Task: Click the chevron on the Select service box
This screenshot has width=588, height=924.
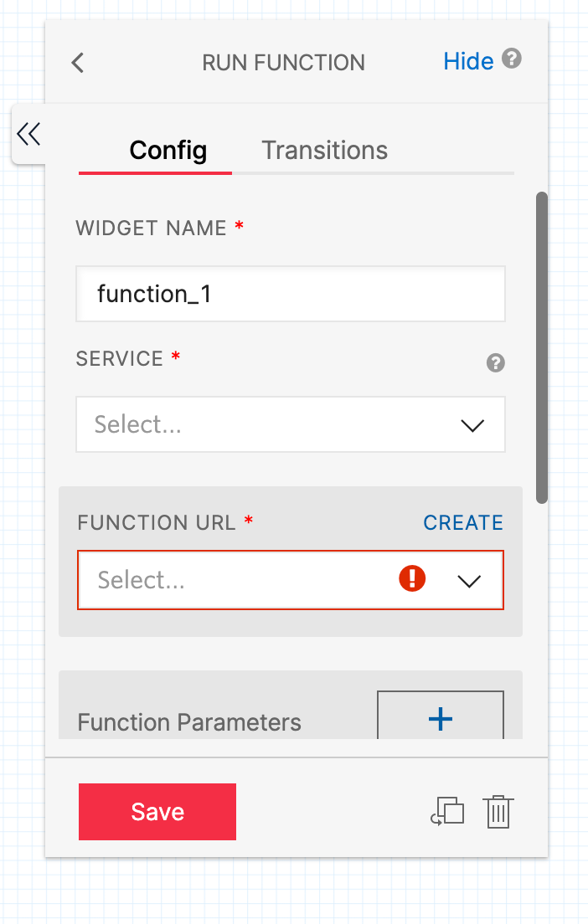Action: 472,424
